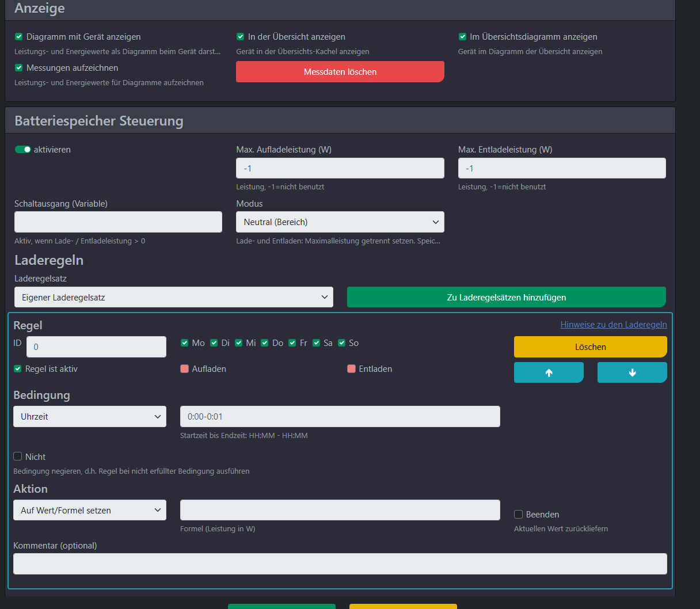The width and height of the screenshot is (700, 609).
Task: Uncheck 'In der Übersicht anzeigen'
Action: 241,37
